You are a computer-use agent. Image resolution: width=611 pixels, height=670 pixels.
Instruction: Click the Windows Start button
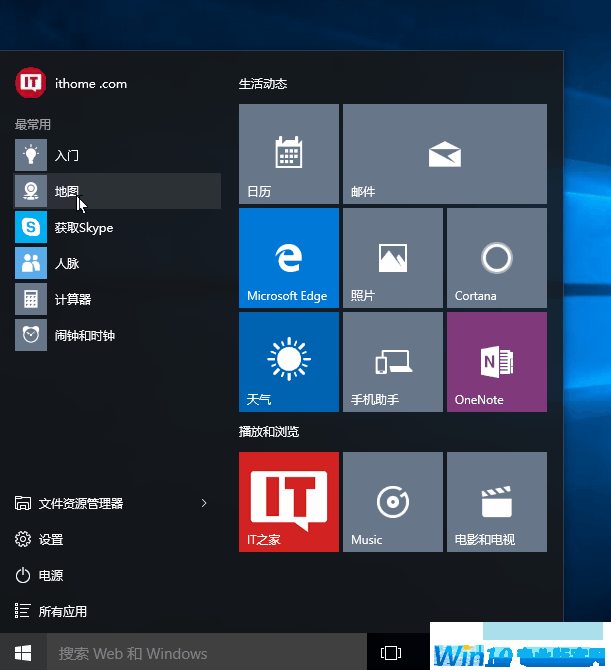23,653
